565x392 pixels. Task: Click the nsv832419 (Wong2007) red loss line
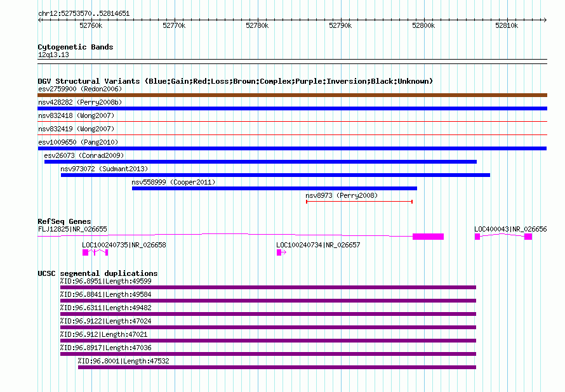pos(292,135)
